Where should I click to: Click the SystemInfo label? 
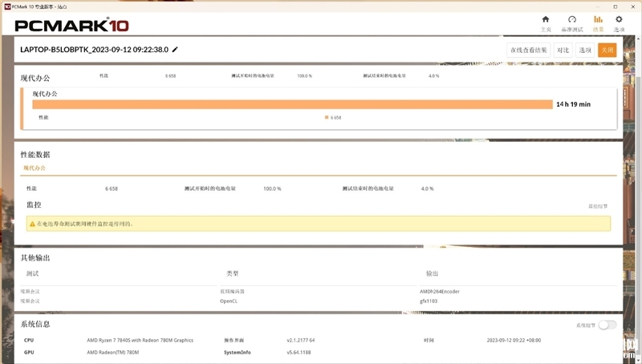click(237, 353)
